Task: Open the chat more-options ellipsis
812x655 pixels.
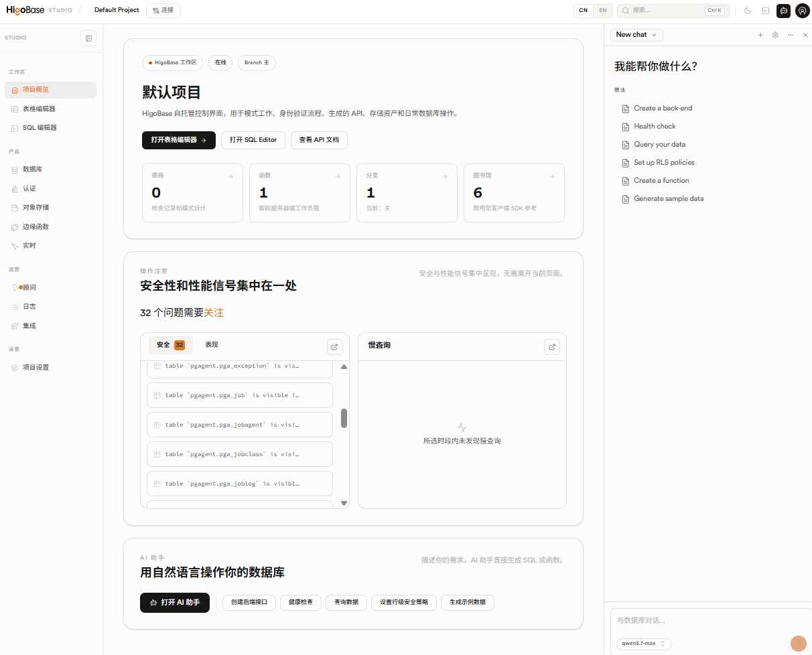Action: coord(791,35)
